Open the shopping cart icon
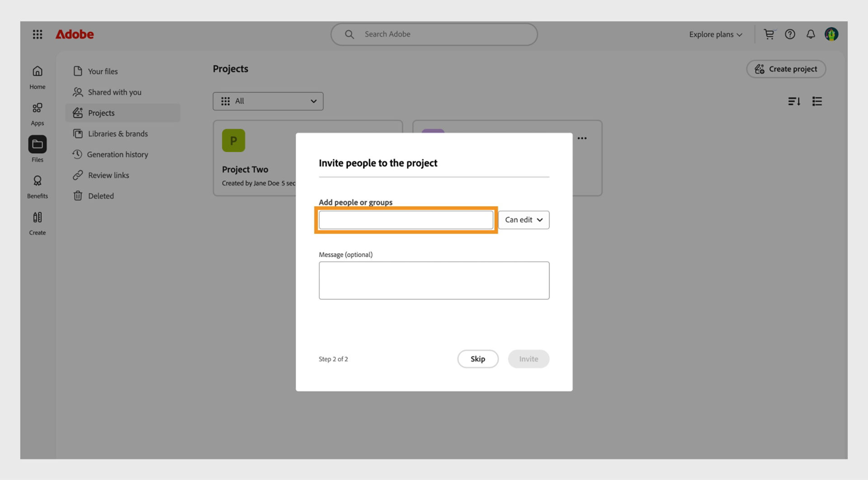Viewport: 868px width, 480px height. (x=769, y=34)
